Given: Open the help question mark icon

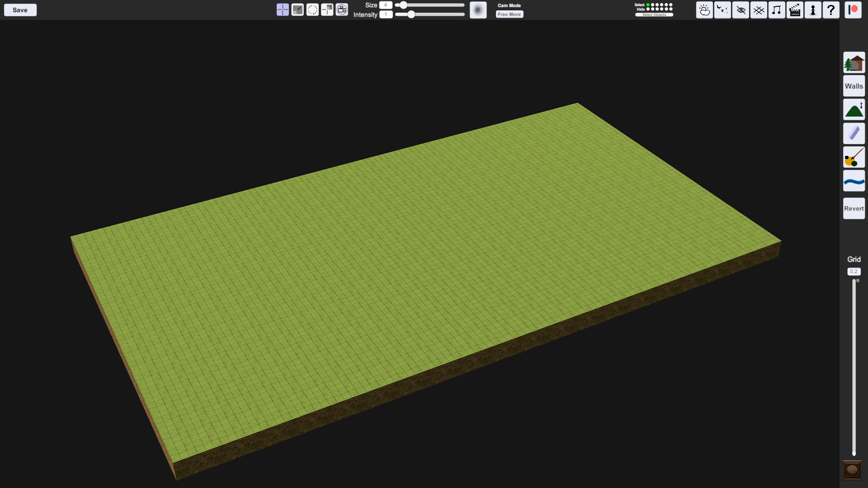Looking at the screenshot, I should pos(831,10).
